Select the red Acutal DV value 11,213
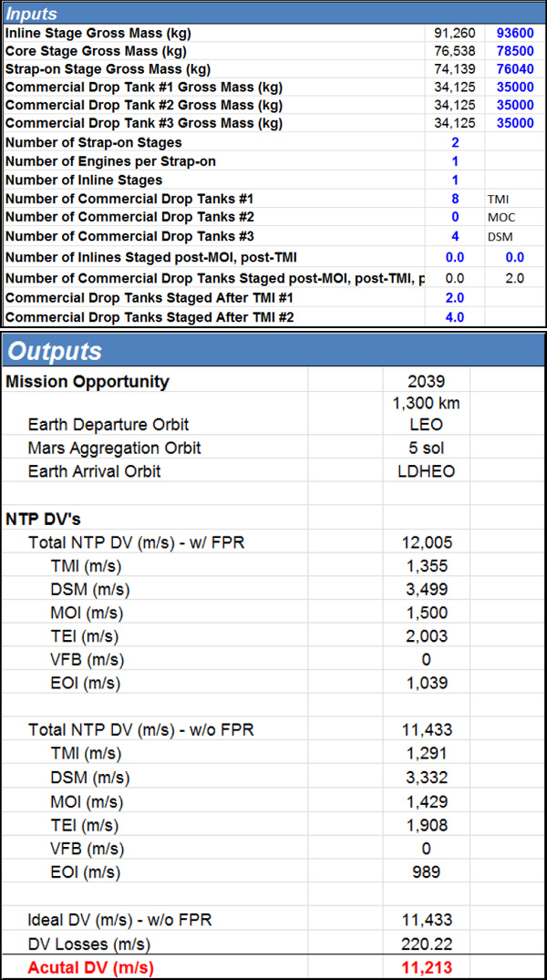This screenshot has width=547, height=980. [x=426, y=967]
